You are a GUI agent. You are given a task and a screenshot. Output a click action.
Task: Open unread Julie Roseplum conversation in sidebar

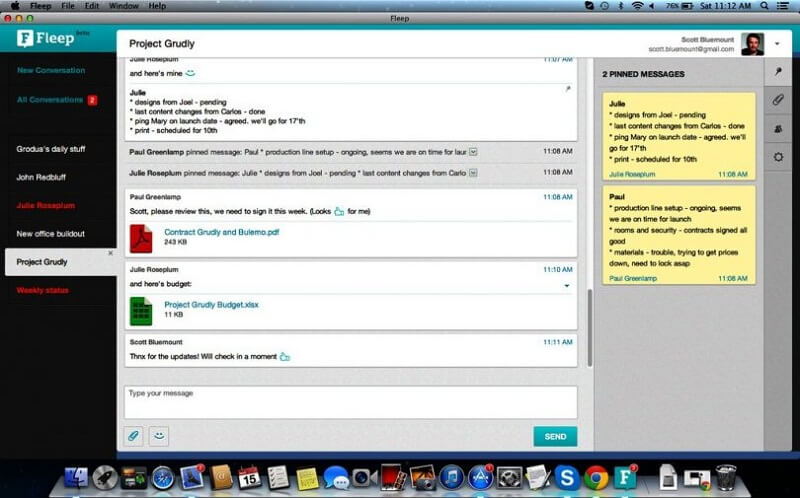[x=45, y=206]
